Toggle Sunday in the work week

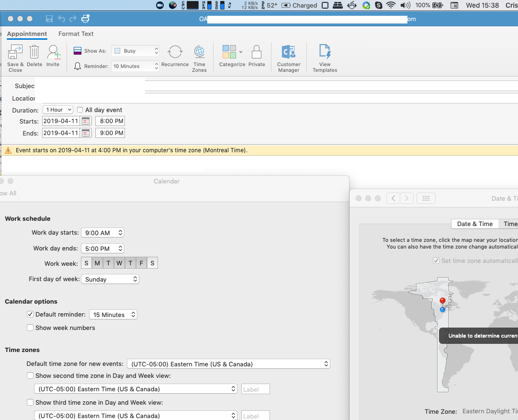pyautogui.click(x=86, y=263)
